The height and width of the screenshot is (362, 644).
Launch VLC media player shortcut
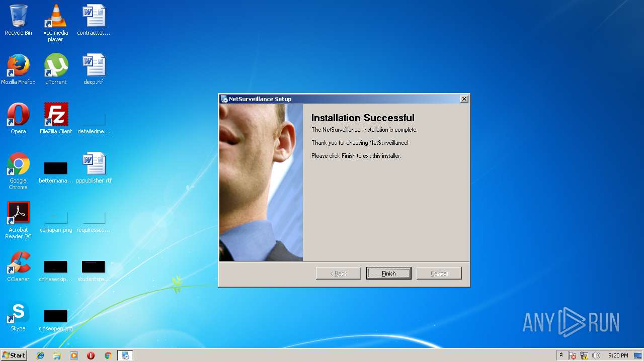click(x=56, y=23)
